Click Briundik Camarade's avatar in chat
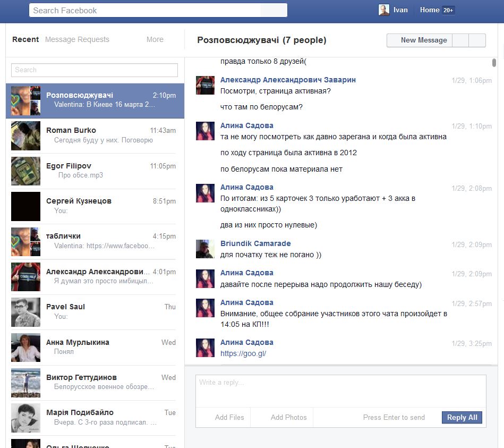The image size is (504, 448). pyautogui.click(x=205, y=249)
